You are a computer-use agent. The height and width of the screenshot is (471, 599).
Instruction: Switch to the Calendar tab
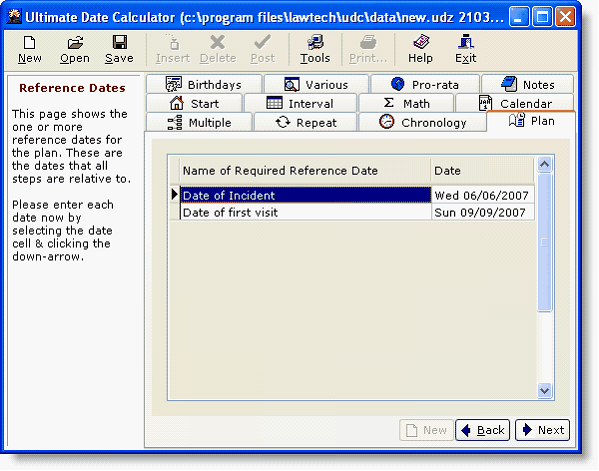point(515,103)
